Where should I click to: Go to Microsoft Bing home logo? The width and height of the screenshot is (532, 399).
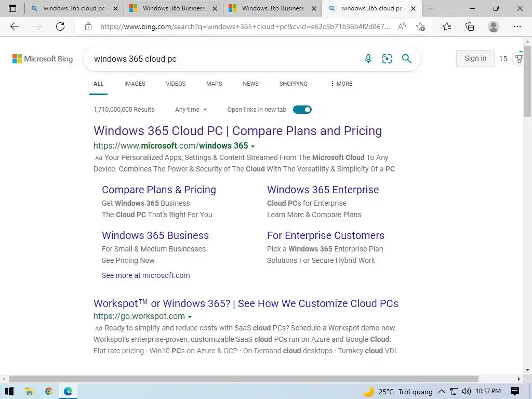43,59
